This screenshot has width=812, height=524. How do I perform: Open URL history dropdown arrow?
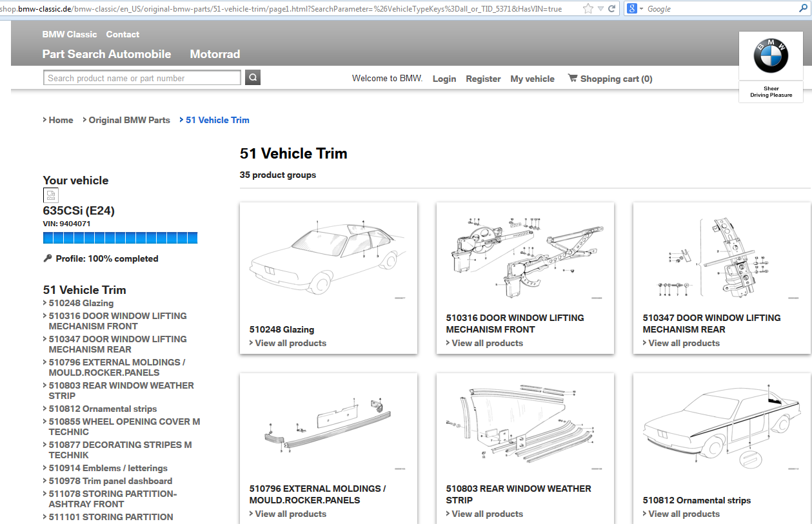[600, 8]
